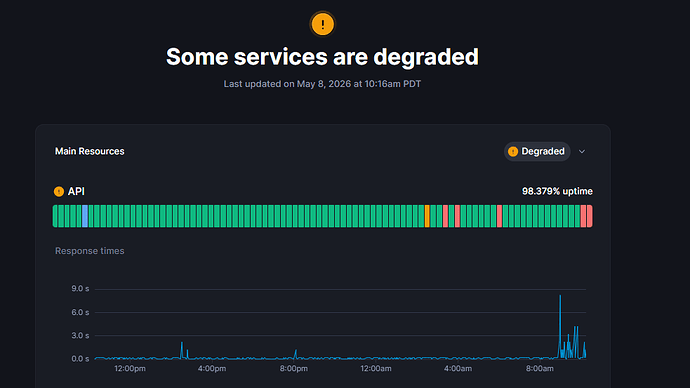Click the tallest spike in response chart
The image size is (690, 388).
(560, 326)
